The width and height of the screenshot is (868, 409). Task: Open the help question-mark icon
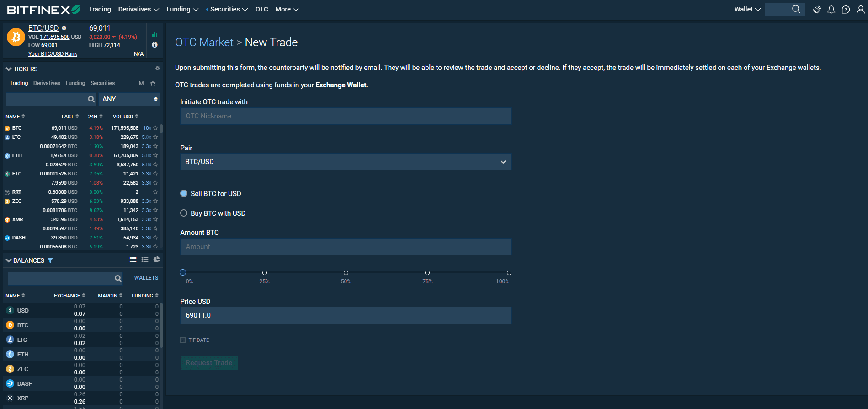pyautogui.click(x=846, y=9)
